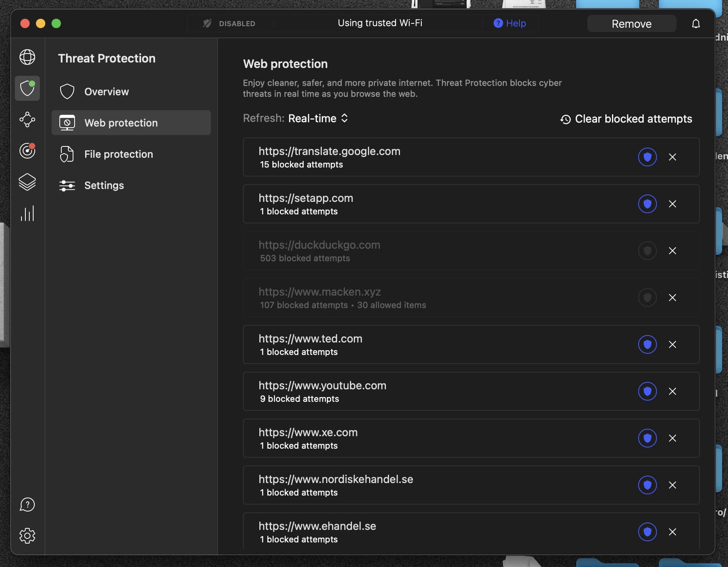Screen dimensions: 728x567
Task: Select the Web protection menu item
Action: pyautogui.click(x=131, y=123)
